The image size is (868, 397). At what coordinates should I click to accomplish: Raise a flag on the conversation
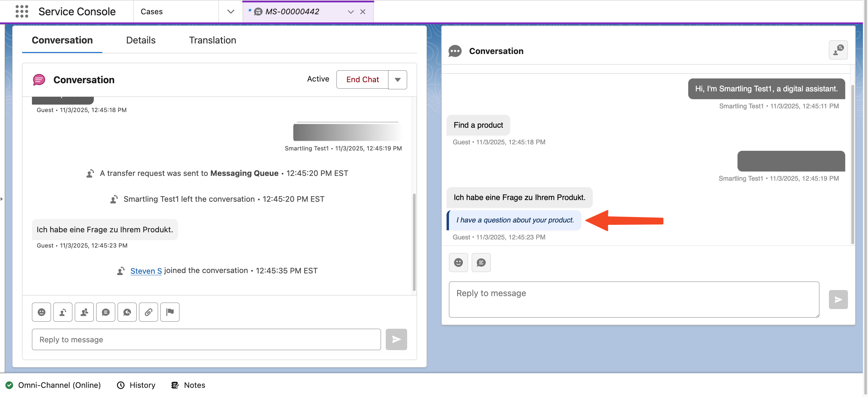point(170,312)
